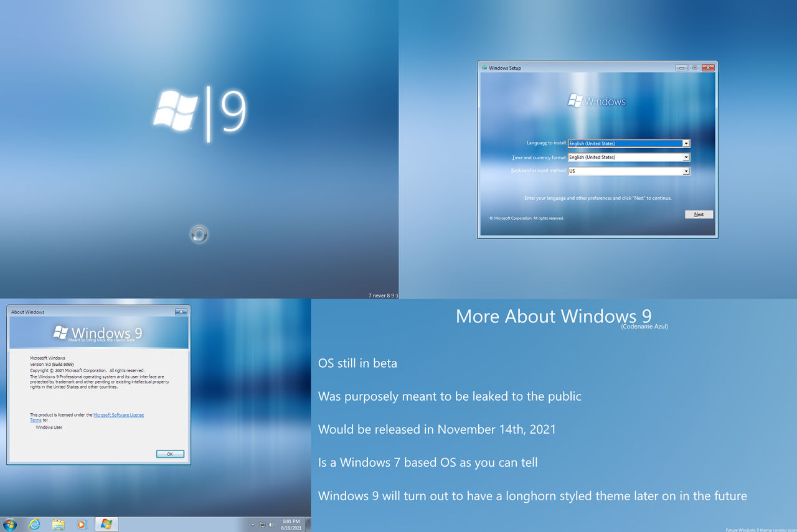The height and width of the screenshot is (532, 797).
Task: Open Windows Explorer from the taskbar
Action: point(59,524)
